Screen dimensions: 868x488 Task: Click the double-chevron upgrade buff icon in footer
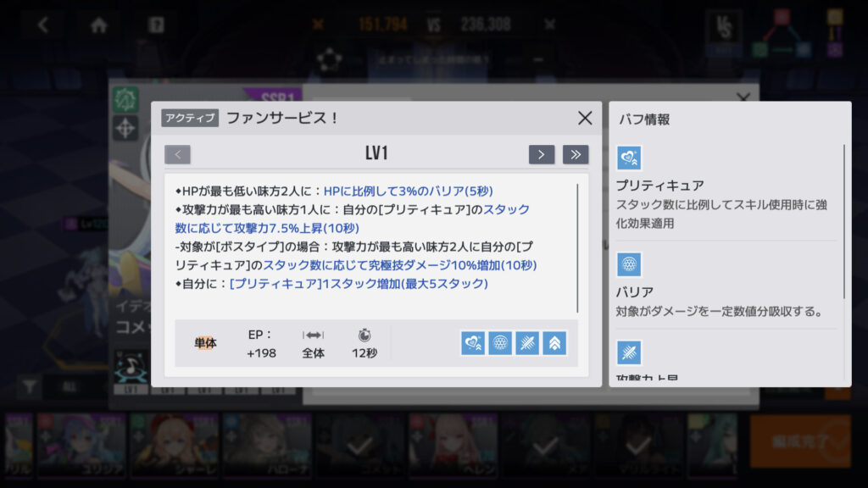pos(554,343)
